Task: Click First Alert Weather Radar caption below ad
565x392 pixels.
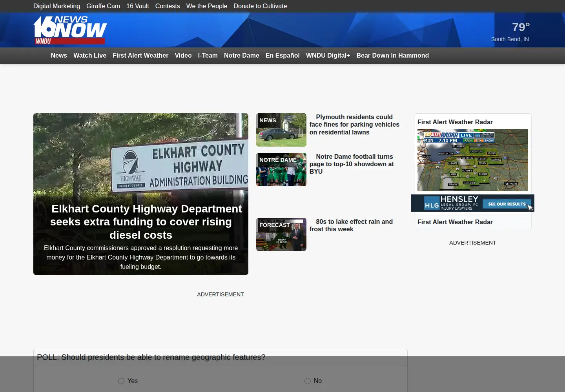Action: [x=455, y=222]
